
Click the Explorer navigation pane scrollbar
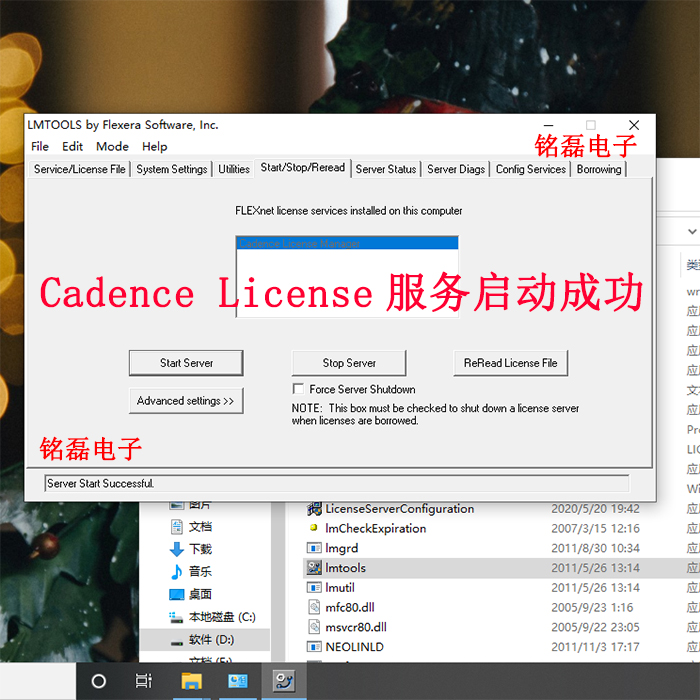coord(278,582)
